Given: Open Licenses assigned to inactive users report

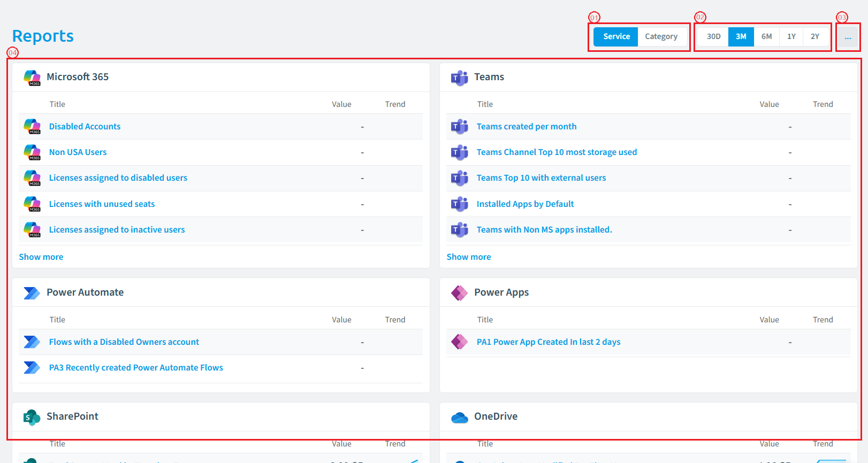Looking at the screenshot, I should click(x=117, y=230).
